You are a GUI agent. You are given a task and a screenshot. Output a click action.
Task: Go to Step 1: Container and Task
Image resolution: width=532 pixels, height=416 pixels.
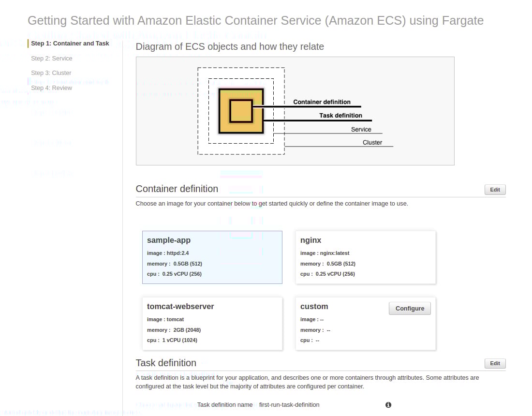point(70,44)
